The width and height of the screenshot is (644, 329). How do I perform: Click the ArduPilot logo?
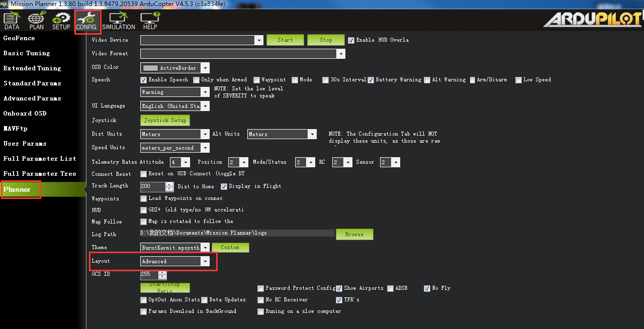point(592,19)
